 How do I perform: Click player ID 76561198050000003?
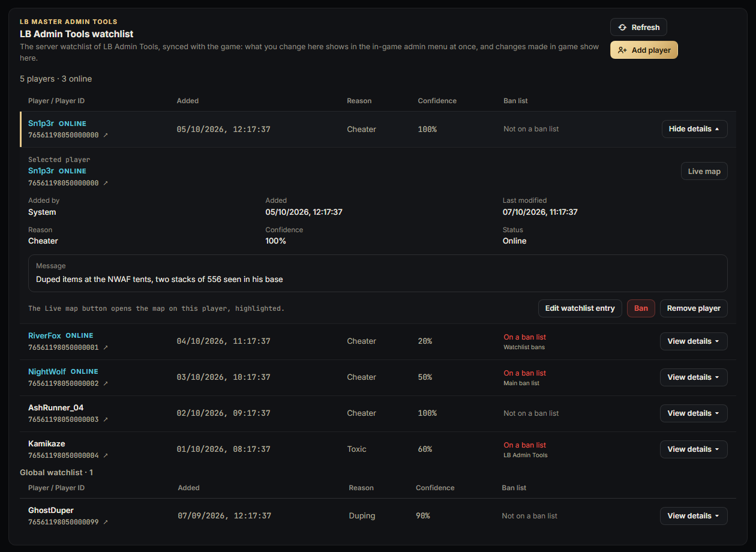(x=64, y=419)
